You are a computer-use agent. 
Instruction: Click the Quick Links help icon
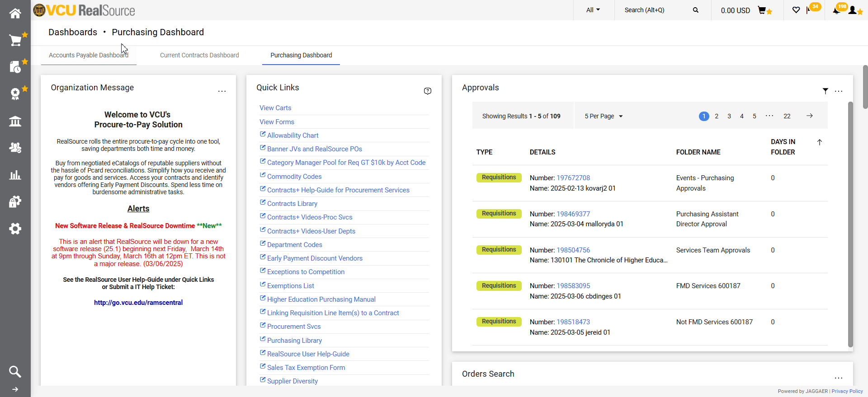(427, 91)
